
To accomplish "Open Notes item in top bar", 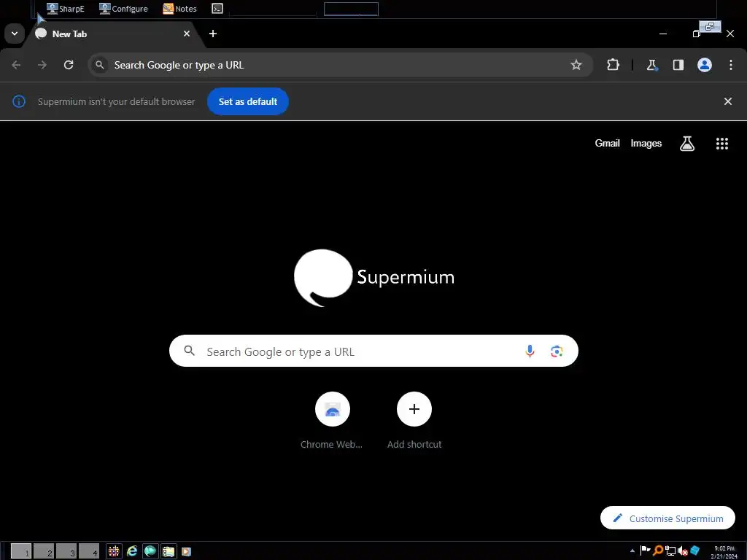I will (179, 9).
